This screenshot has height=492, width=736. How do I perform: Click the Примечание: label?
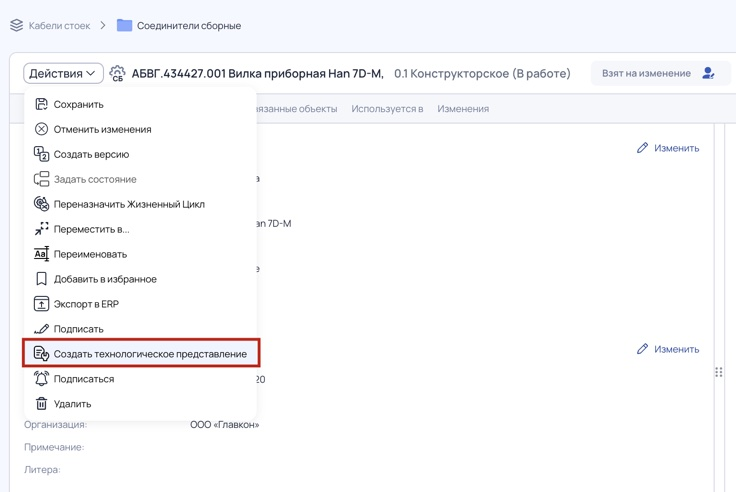point(54,447)
